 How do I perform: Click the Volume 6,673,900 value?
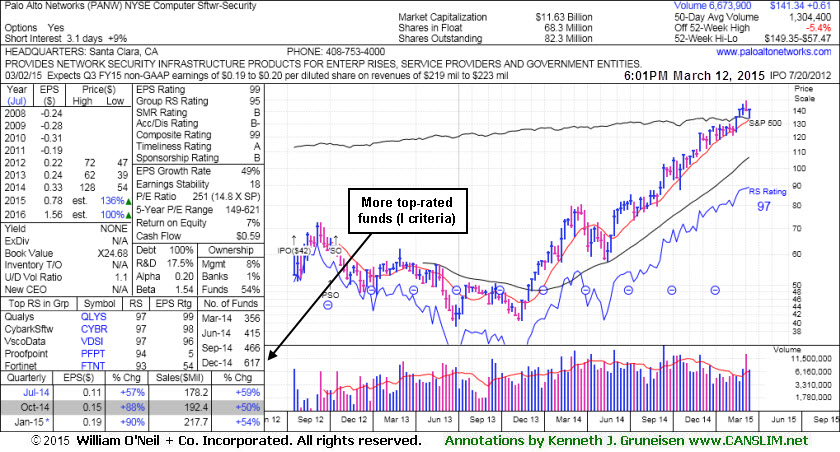(x=712, y=6)
